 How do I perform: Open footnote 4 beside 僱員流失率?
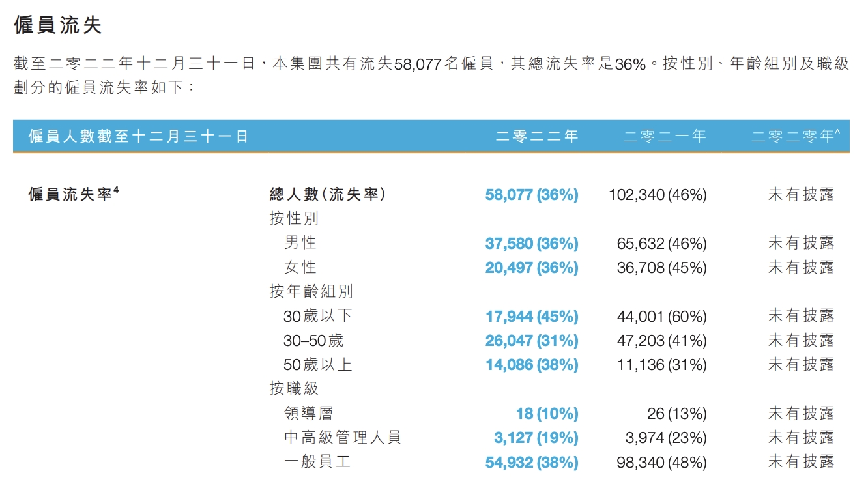coord(116,190)
